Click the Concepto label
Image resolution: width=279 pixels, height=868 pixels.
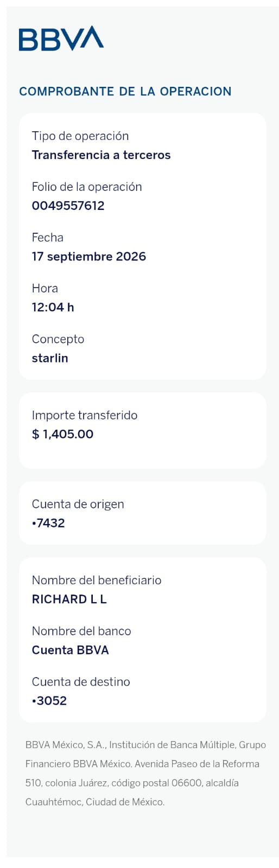58,339
